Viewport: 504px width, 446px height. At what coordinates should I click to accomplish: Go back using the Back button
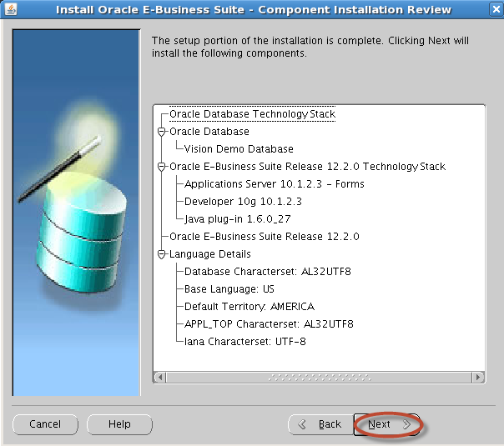click(320, 424)
